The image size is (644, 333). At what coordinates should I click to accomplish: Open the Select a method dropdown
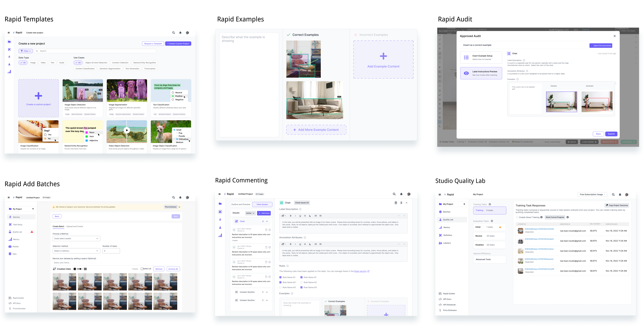click(x=76, y=251)
